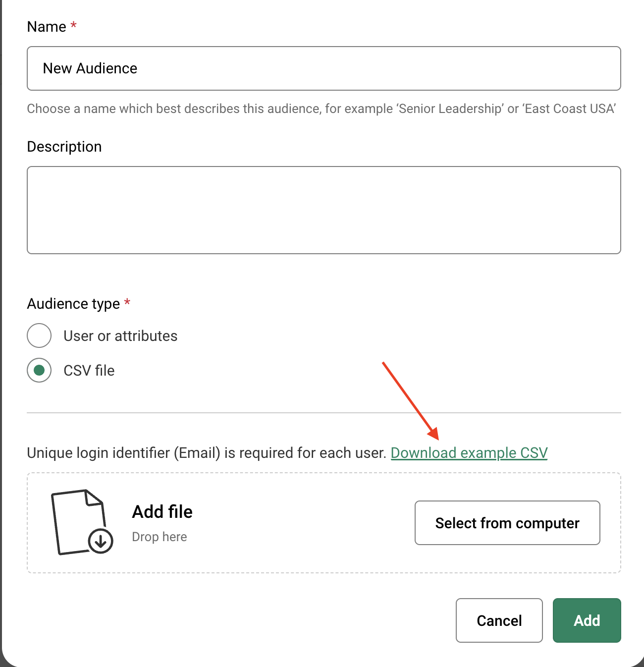Click the Description field label
Viewport: 644px width, 667px height.
[x=64, y=147]
